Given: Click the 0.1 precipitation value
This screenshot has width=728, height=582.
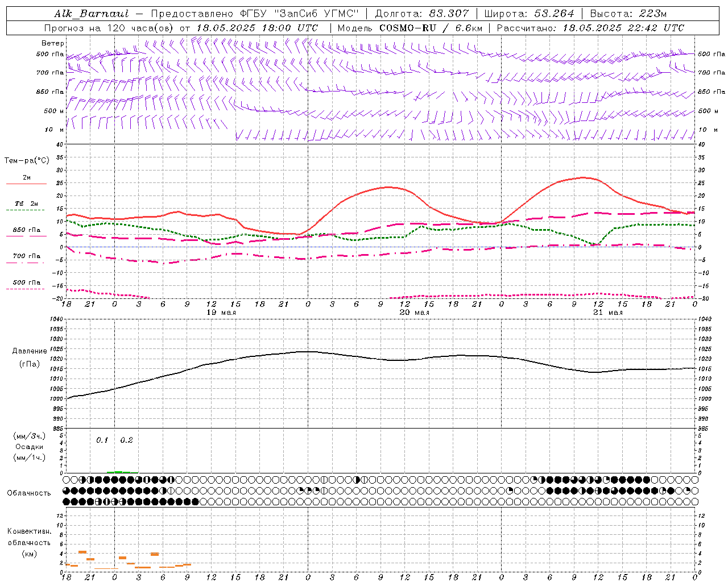Looking at the screenshot, I should pyautogui.click(x=102, y=440).
